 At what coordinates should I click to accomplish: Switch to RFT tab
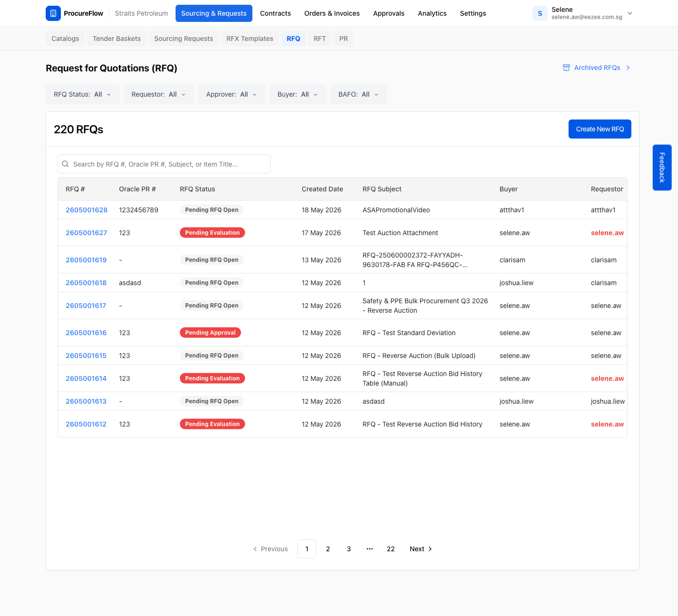click(320, 39)
